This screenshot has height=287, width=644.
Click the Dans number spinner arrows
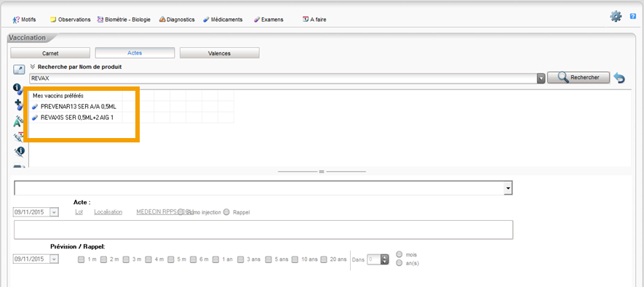[x=384, y=259]
